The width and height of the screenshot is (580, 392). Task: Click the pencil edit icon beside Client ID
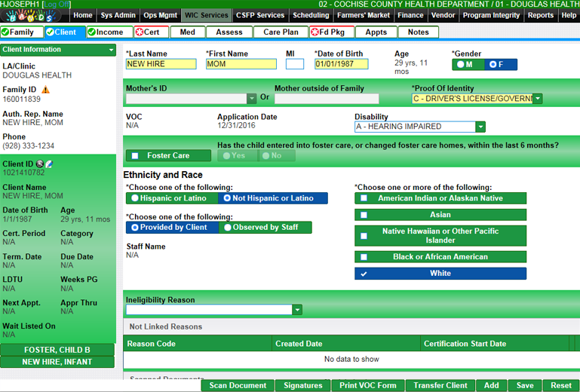[x=48, y=164]
